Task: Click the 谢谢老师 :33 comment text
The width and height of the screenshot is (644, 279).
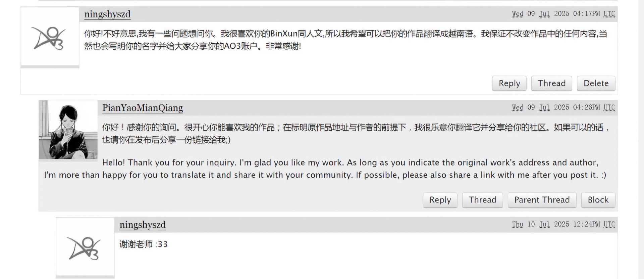Action: (x=144, y=244)
